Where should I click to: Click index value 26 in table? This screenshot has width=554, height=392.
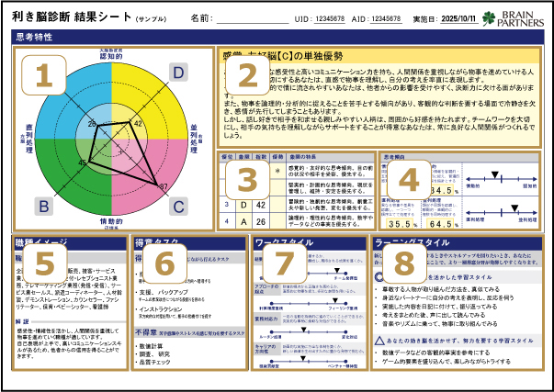261,221
